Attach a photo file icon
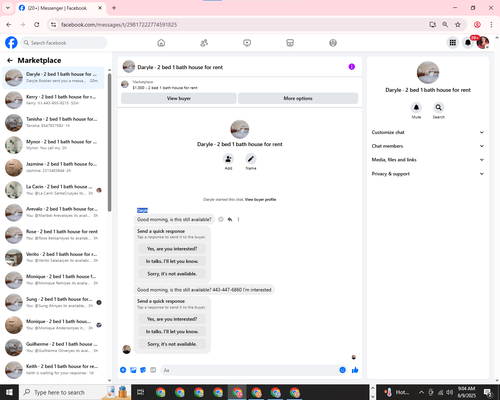This screenshot has height=400, width=500. (x=133, y=370)
